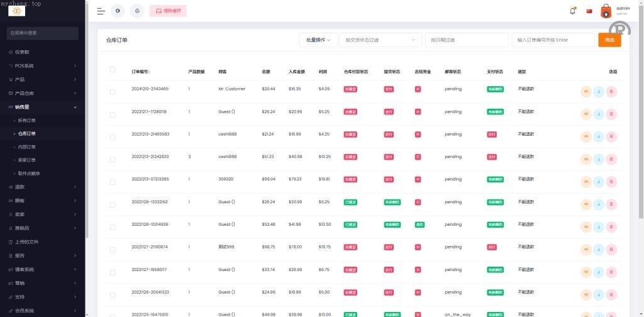Screen dimensions: 644x317
Task: View order 20241210-21143465 with eye icon
Action: [586, 92]
